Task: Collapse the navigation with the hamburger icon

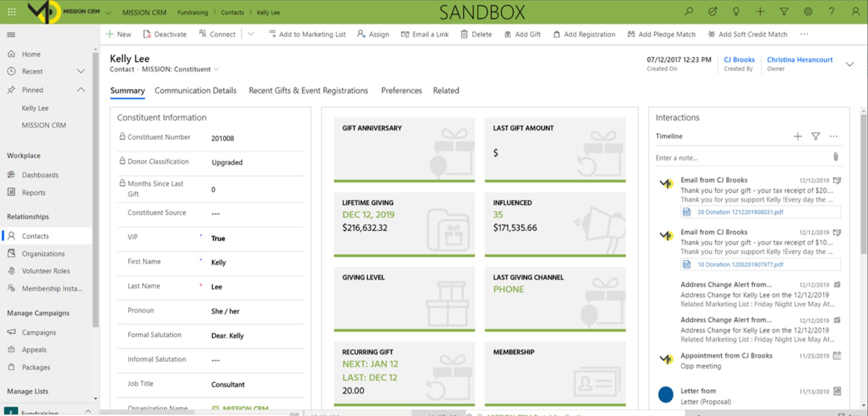Action: point(11,35)
